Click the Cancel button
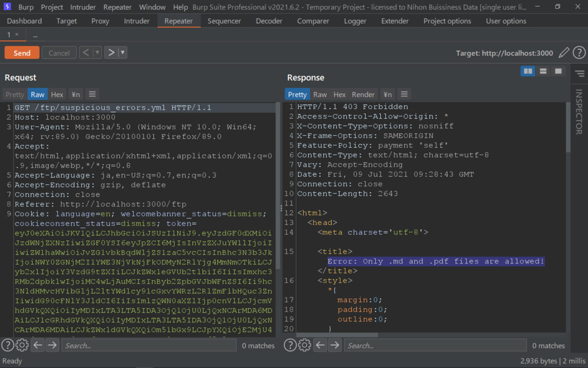This screenshot has height=368, width=588. tap(59, 53)
